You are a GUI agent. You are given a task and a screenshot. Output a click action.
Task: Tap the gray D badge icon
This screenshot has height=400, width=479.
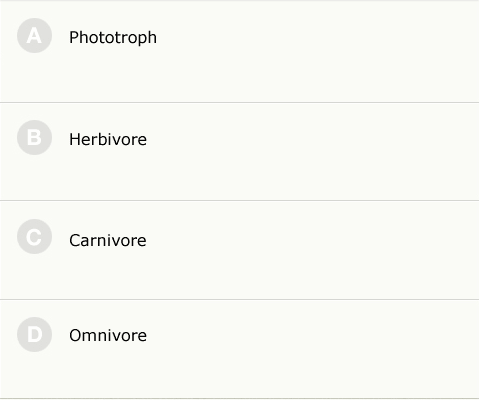34,334
